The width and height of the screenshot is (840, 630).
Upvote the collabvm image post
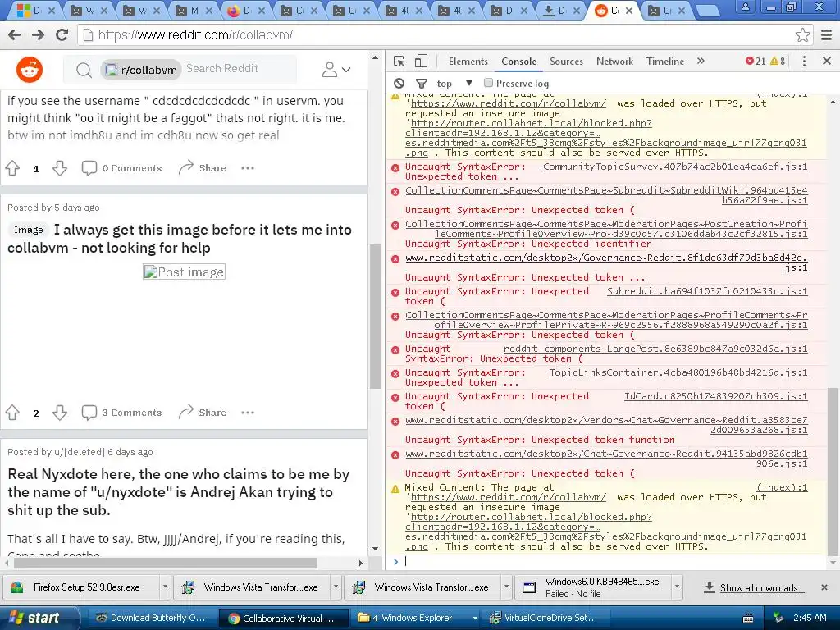[12, 413]
